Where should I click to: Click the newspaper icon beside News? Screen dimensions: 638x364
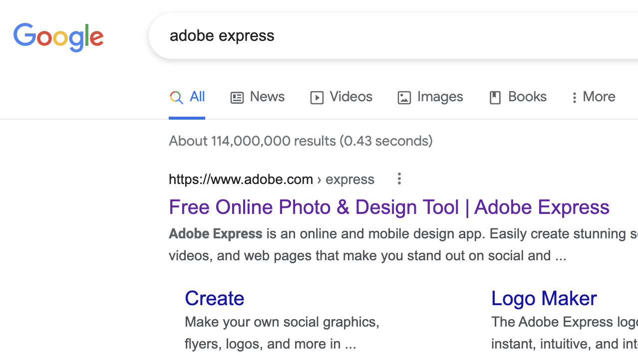[x=237, y=97]
